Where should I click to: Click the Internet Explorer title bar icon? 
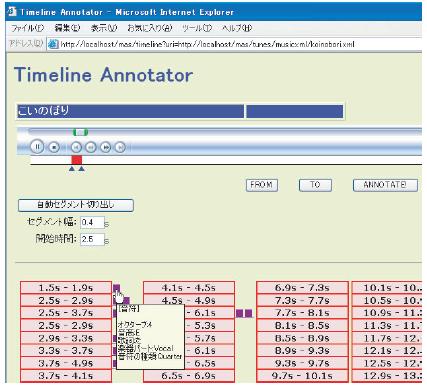[12, 12]
